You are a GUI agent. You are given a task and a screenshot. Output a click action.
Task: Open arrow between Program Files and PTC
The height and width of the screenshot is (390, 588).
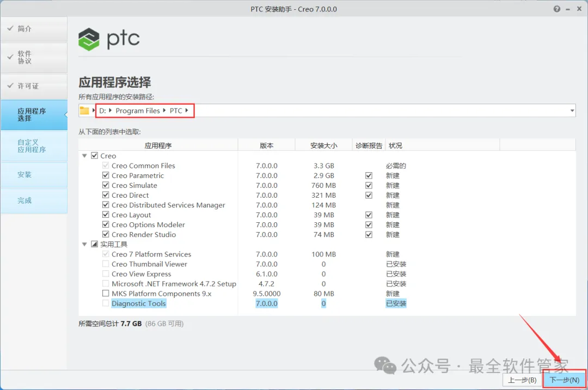pyautogui.click(x=164, y=110)
